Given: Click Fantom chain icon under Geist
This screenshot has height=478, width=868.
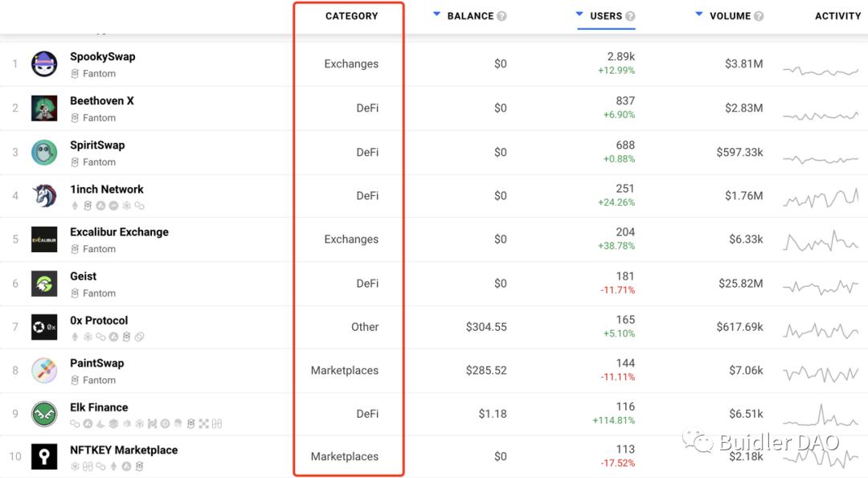Looking at the screenshot, I should [75, 293].
